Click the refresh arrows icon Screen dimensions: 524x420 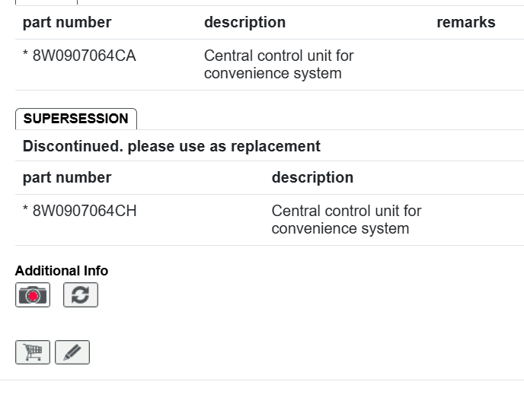point(81,295)
